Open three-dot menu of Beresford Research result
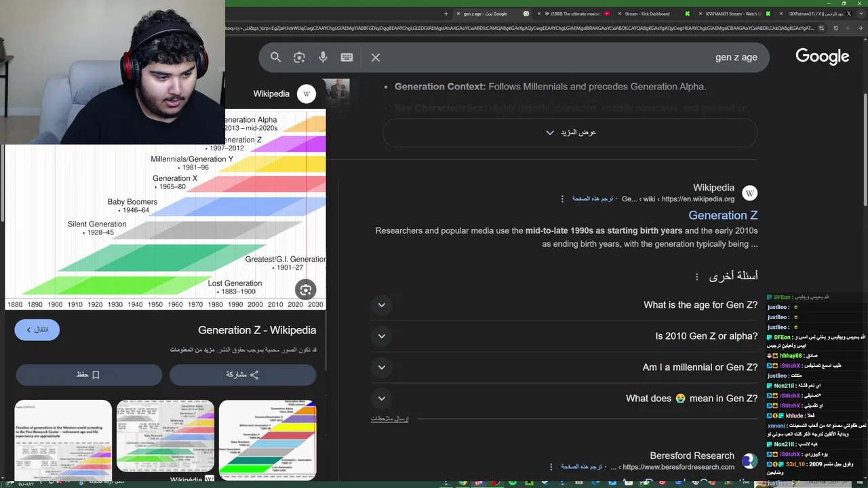Viewport: 868px width, 488px height. click(x=551, y=467)
